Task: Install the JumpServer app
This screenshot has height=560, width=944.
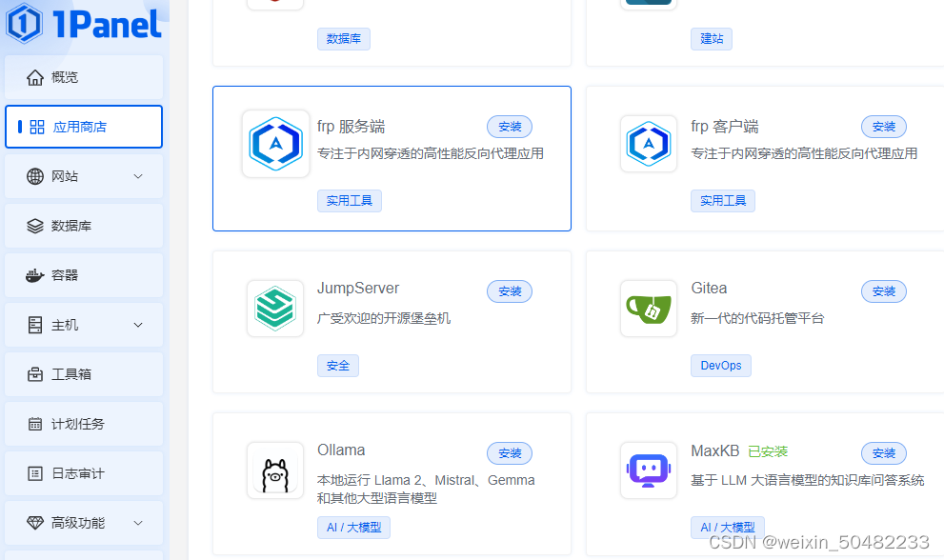Action: 510,291
